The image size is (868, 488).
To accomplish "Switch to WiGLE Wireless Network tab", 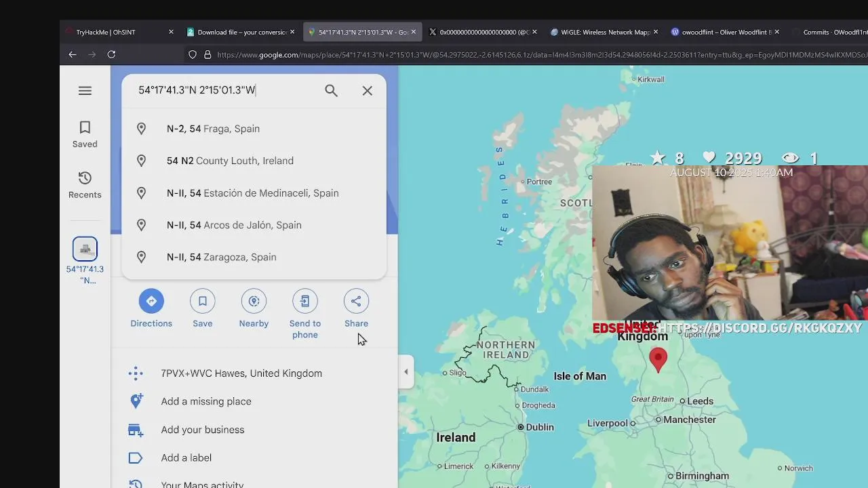I will coord(606,32).
